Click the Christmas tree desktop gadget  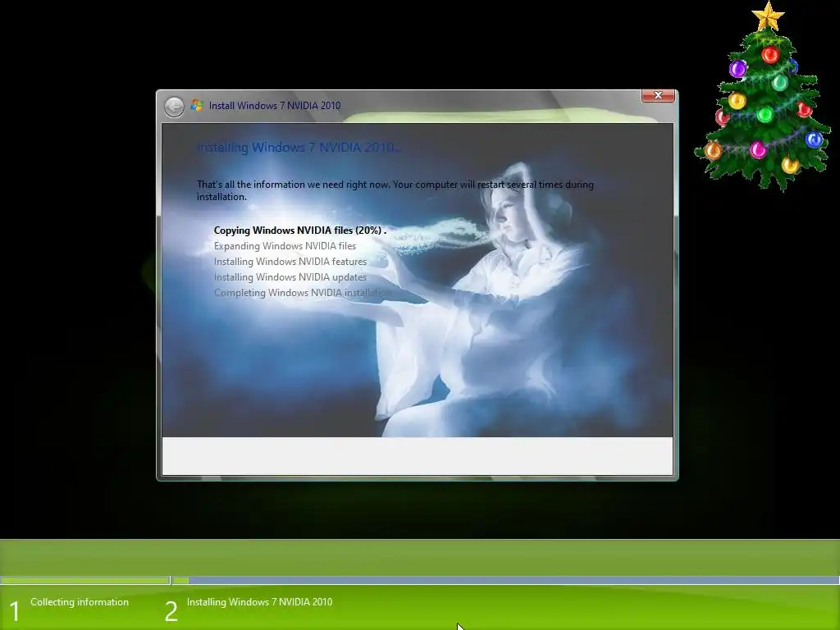tap(764, 97)
